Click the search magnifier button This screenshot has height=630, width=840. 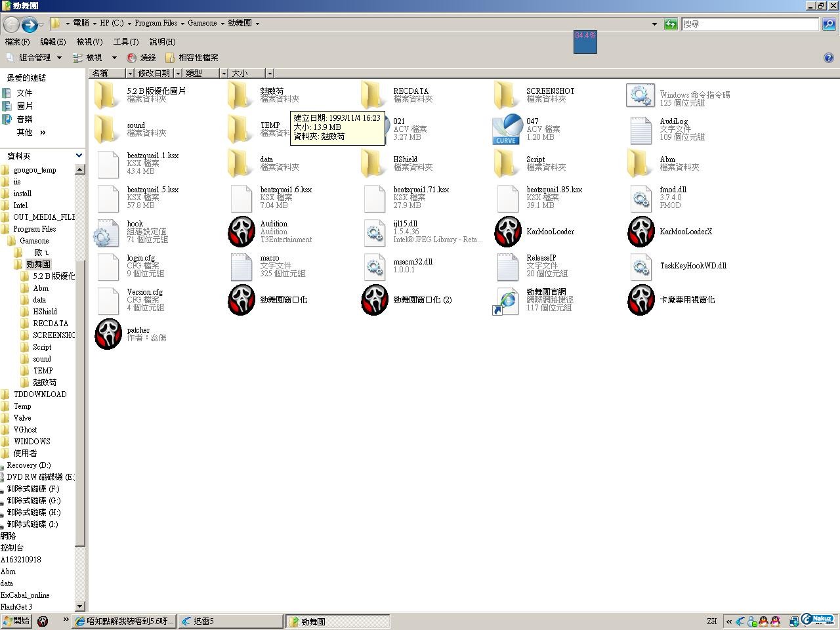click(x=828, y=24)
